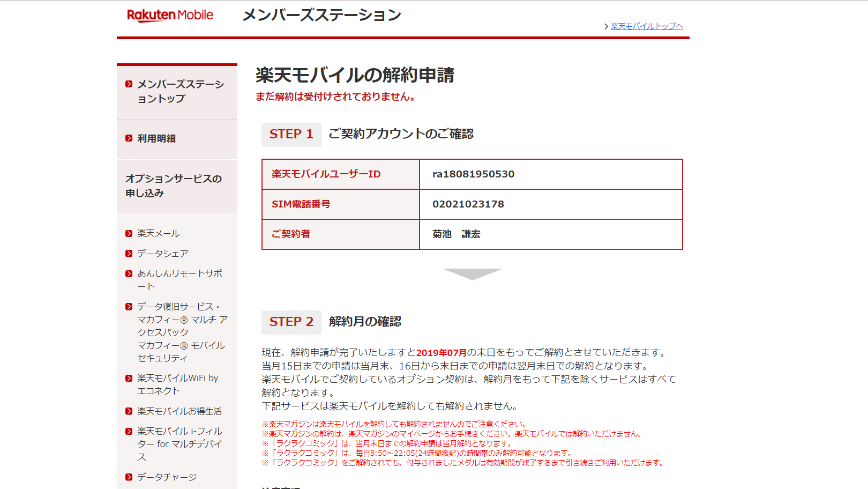Screen dimensions: 868x489
Task: Click the user ID value ra18081950530
Action: point(474,174)
